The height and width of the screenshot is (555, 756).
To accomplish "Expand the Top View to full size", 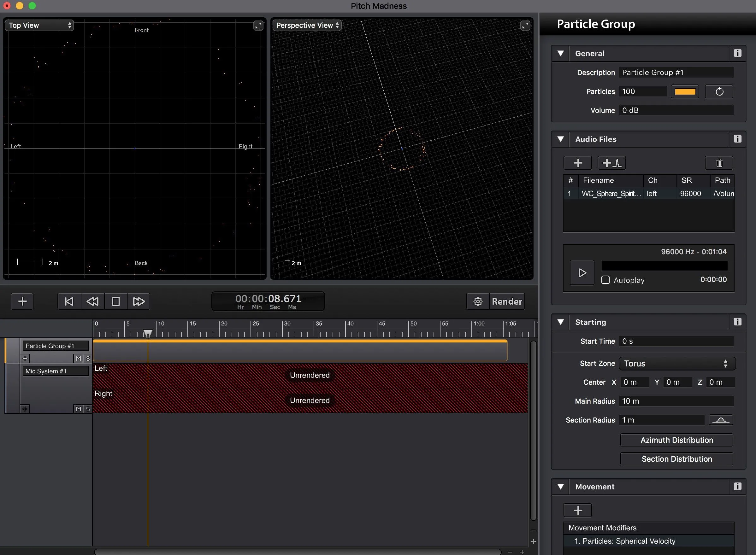I will pos(258,26).
